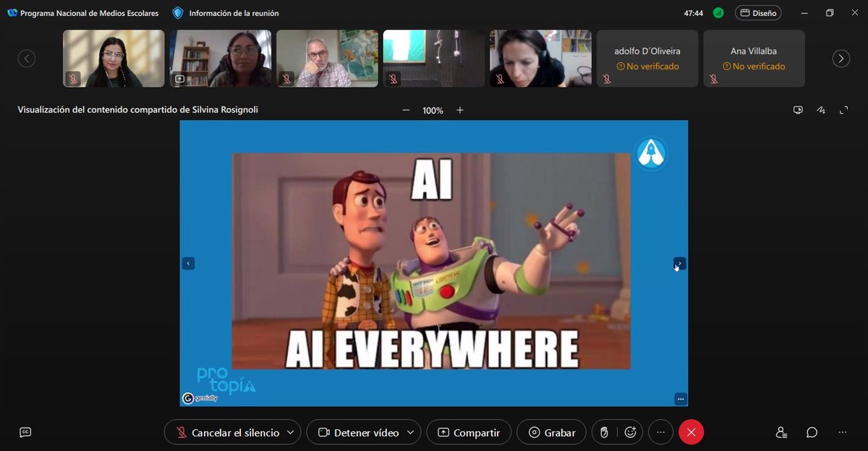868x451 pixels.
Task: Select the video thumbnail of woman wearing headset
Action: tap(540, 59)
